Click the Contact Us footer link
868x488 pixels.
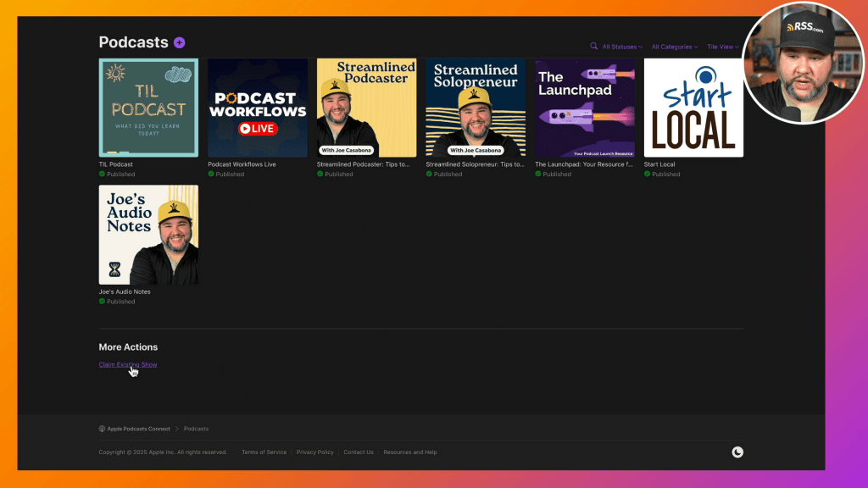pos(358,452)
